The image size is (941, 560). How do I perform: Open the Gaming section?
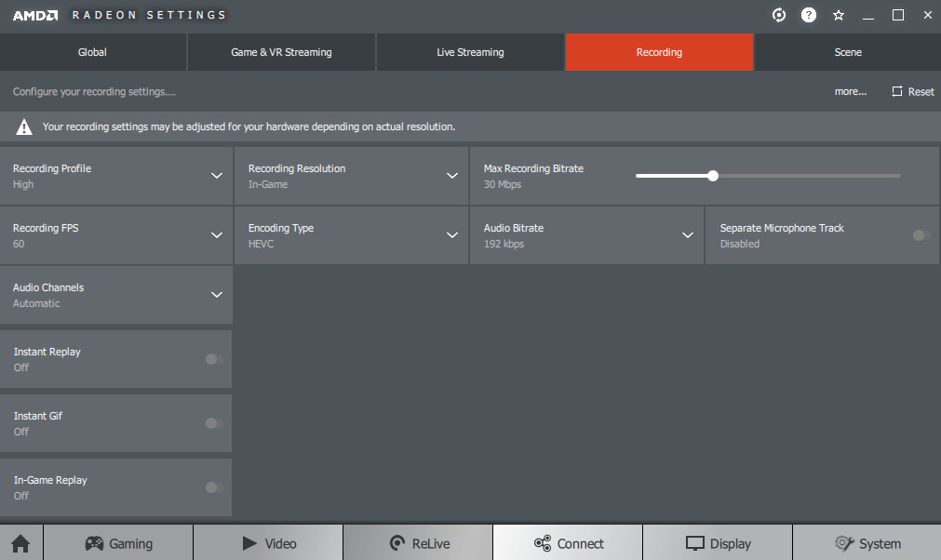coord(118,543)
